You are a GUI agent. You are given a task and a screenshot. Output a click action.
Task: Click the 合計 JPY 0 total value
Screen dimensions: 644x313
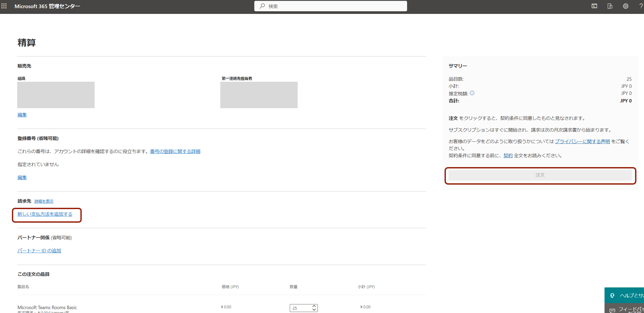click(x=626, y=101)
